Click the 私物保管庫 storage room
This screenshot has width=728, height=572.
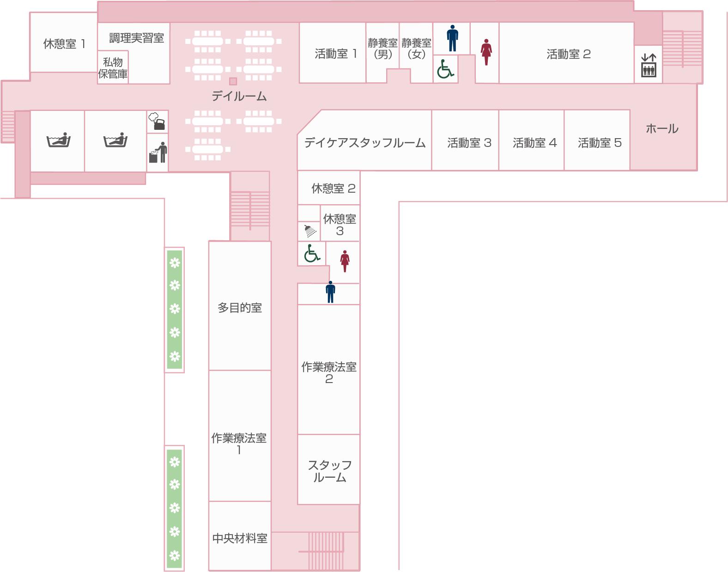(x=113, y=67)
